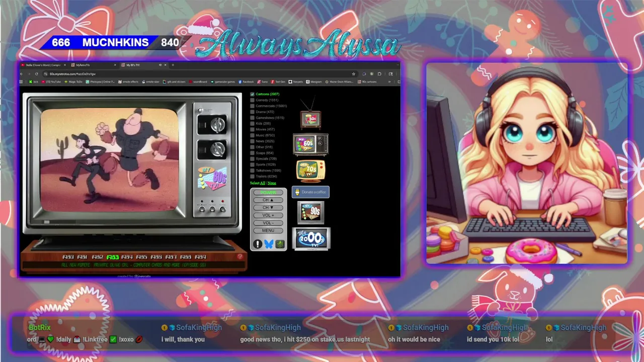Mute the My 80's TV tab audio
Viewport: 644px width, 362px height.
point(160,65)
